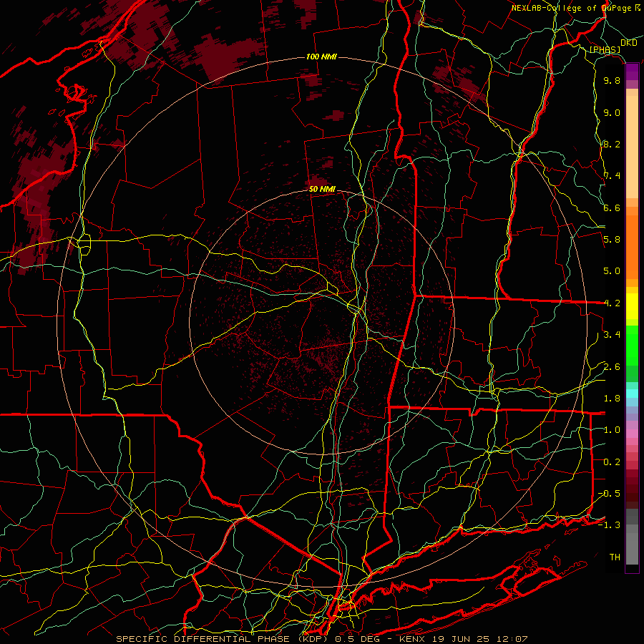Click the 7.4 legend value
Image resolution: width=644 pixels, height=644 pixels.
point(612,176)
